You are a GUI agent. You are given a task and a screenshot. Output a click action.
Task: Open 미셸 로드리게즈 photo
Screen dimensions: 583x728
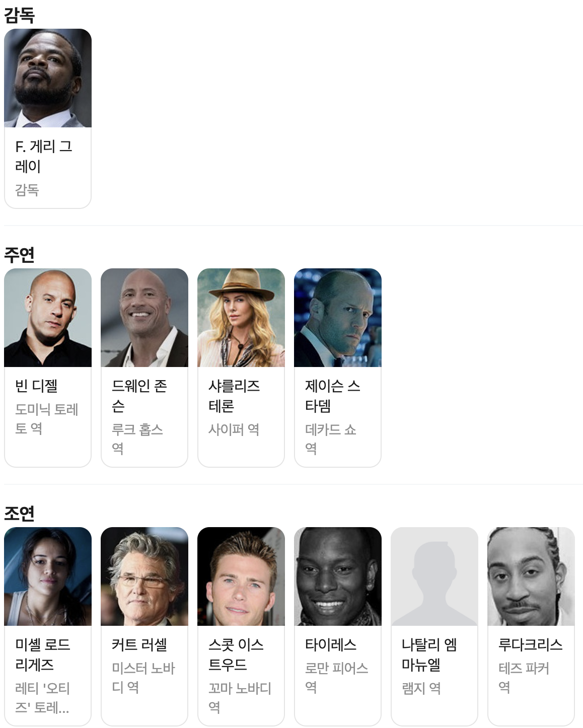[48, 576]
